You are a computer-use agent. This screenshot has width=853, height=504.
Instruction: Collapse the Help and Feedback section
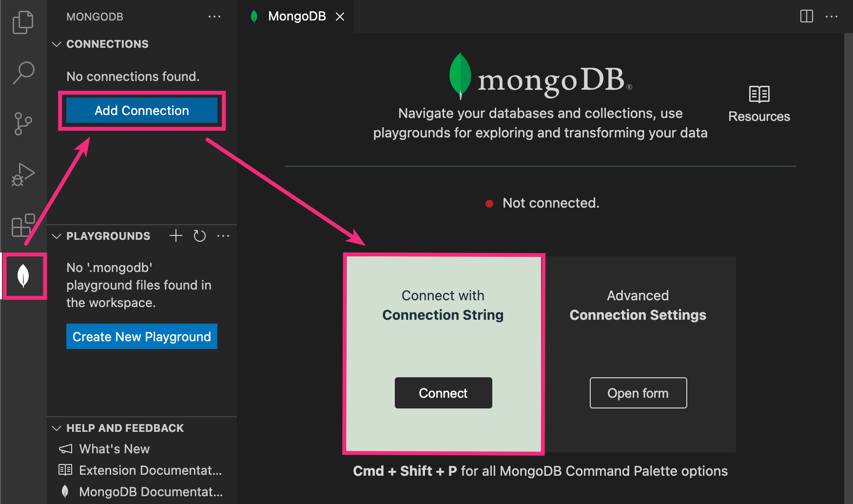point(57,428)
